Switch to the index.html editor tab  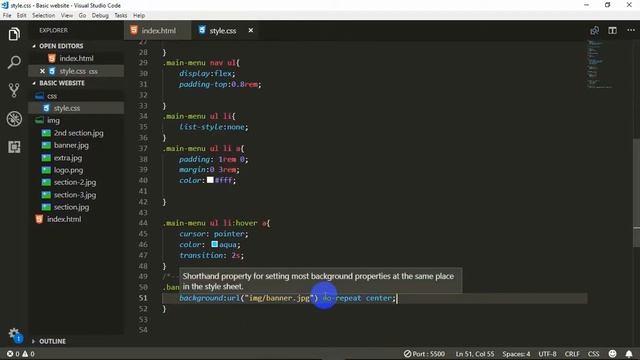pyautogui.click(x=158, y=31)
